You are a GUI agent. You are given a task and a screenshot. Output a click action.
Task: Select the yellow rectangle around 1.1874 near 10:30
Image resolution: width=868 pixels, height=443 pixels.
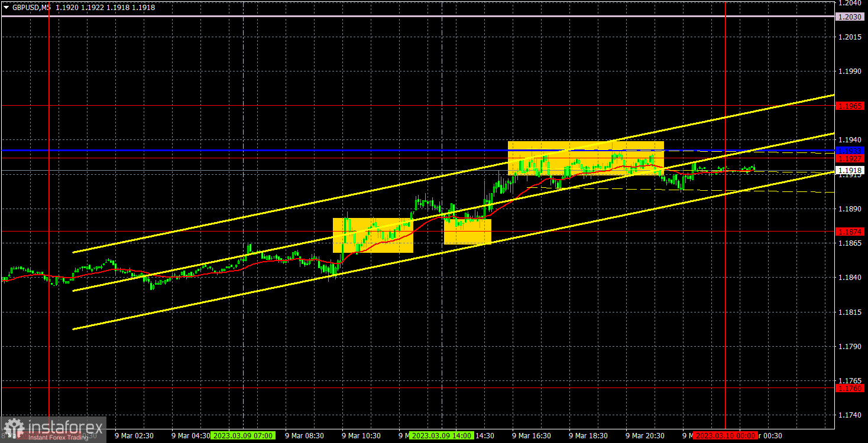tap(373, 235)
